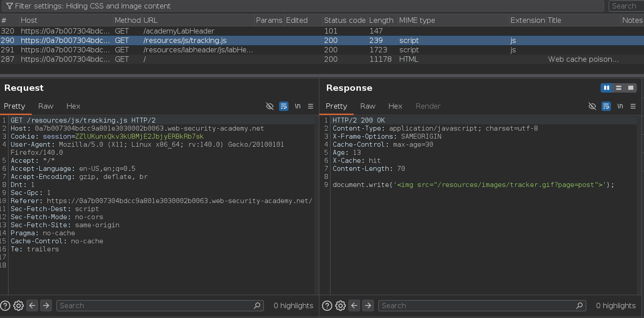644x318 pixels.
Task: Focus the top-right Search box
Action: [626, 6]
